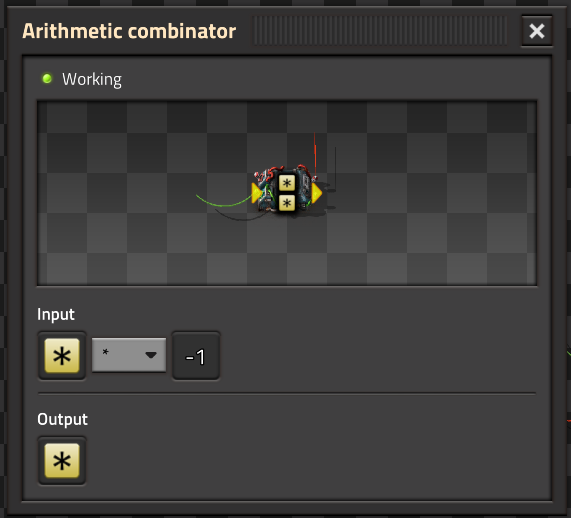Click the -1 constant value box
This screenshot has width=571, height=518.
click(x=196, y=356)
